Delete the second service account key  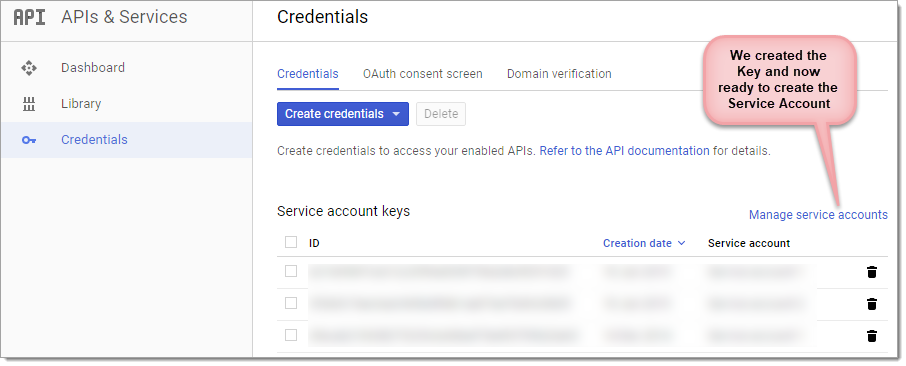pyautogui.click(x=872, y=304)
